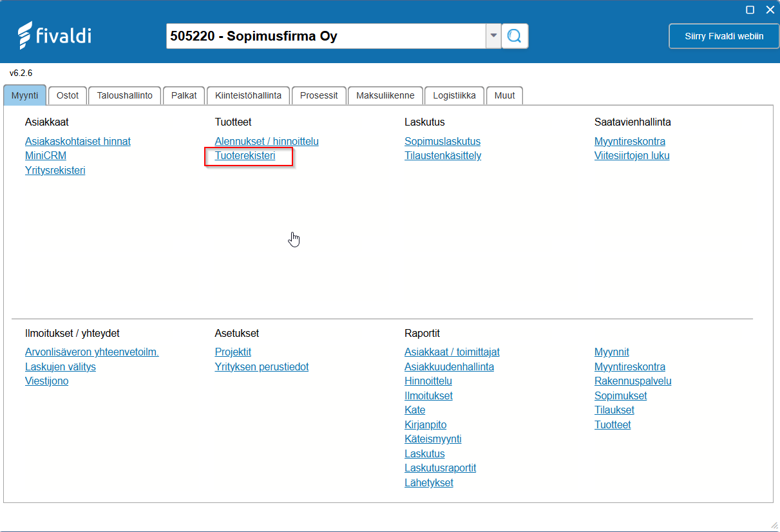Viewport: 780px width, 532px height.
Task: Open Projektit under Asetukset
Action: tap(233, 352)
